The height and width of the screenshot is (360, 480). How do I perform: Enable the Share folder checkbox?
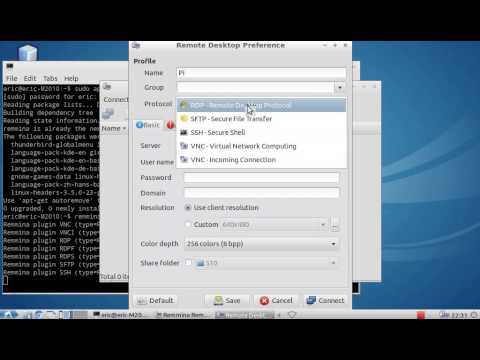coord(188,263)
